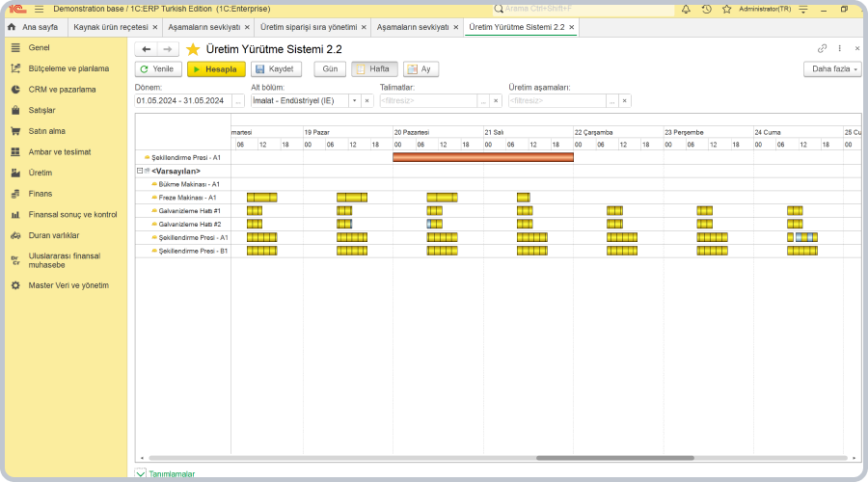
Task: Select first Freze Makinası - A1 task bar
Action: point(261,198)
